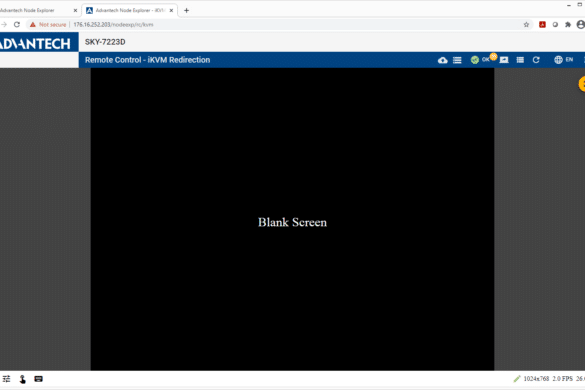This screenshot has width=585, height=390.
Task: Bookmark this page with the star icon
Action: tap(526, 25)
